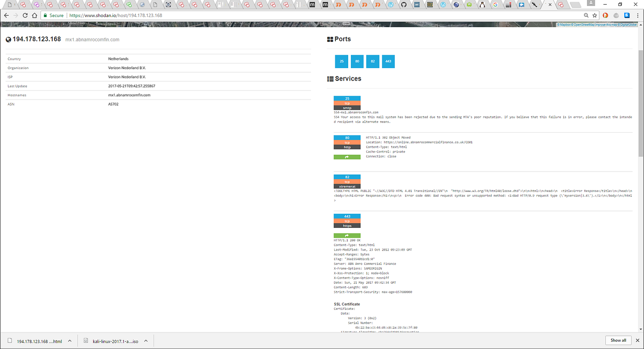Screen dimensions: 644x349
Task: Click the smtp service label
Action: point(347,108)
